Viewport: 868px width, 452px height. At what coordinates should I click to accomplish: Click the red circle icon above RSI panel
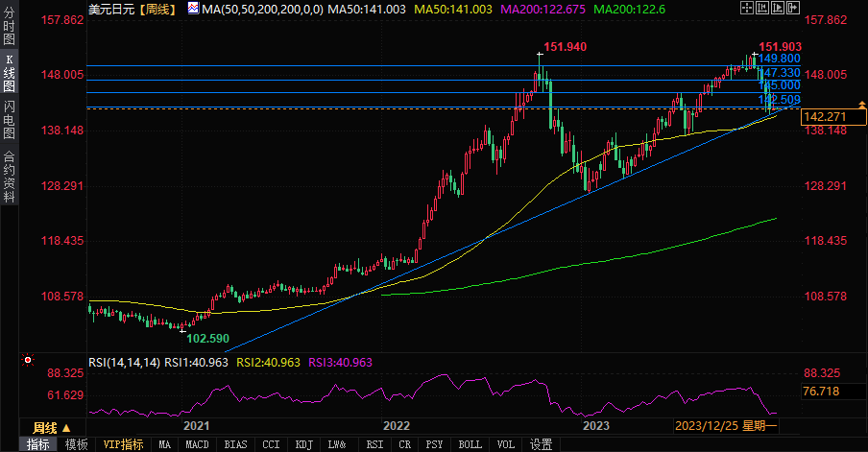point(26,362)
